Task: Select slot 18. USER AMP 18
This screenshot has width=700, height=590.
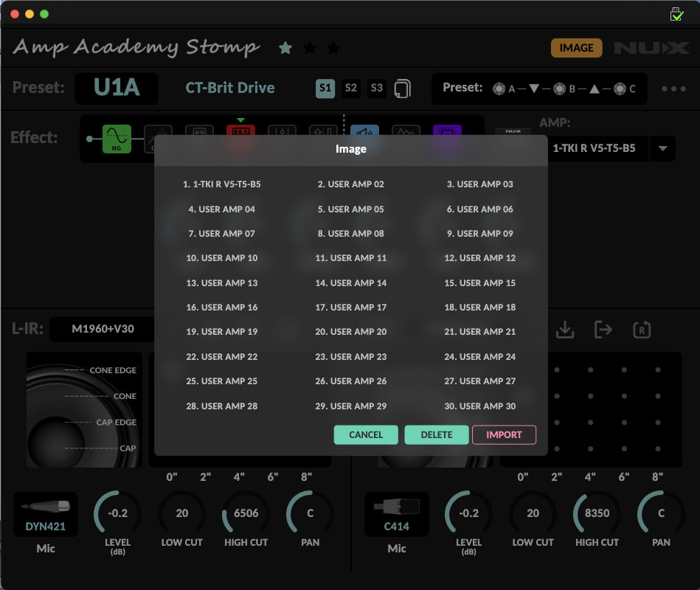Action: tap(480, 307)
